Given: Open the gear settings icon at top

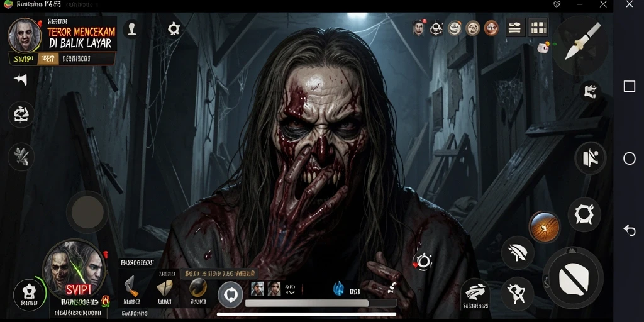Looking at the screenshot, I should pyautogui.click(x=174, y=29).
